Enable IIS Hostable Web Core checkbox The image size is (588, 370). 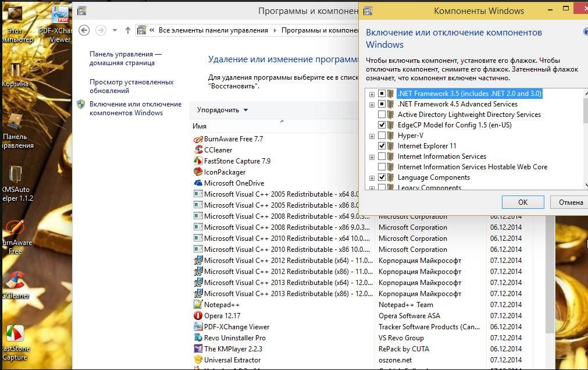382,167
